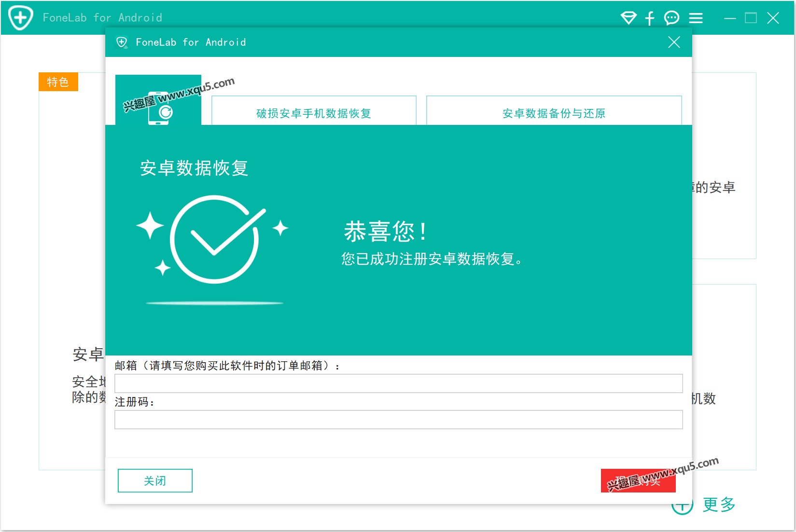Click the 注册码 registration code field
796x532 pixels.
pyautogui.click(x=398, y=420)
